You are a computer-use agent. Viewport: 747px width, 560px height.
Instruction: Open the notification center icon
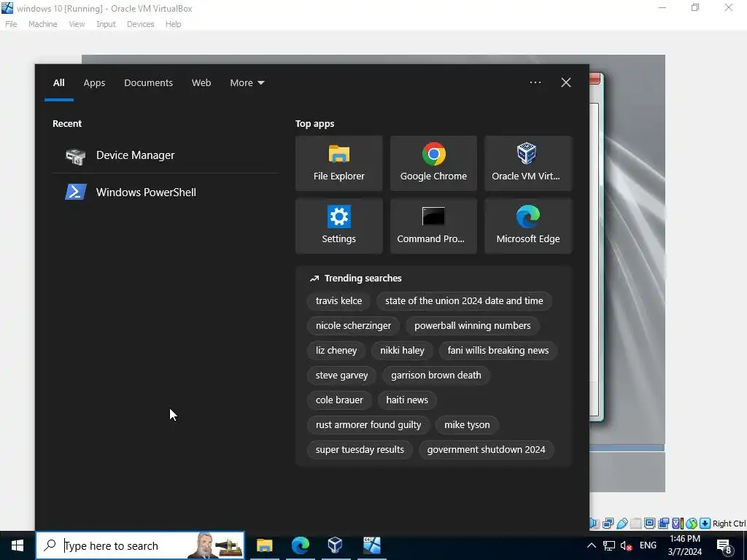pyautogui.click(x=724, y=545)
